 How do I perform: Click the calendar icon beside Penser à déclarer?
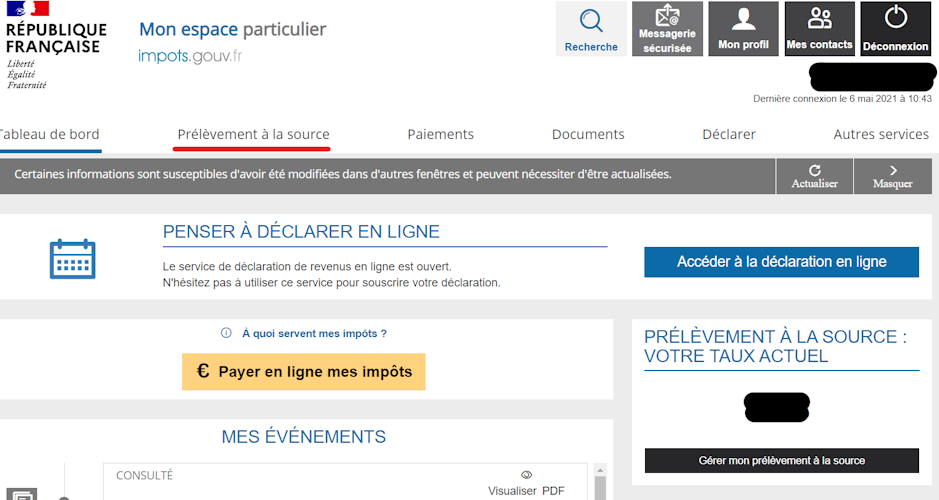point(72,259)
